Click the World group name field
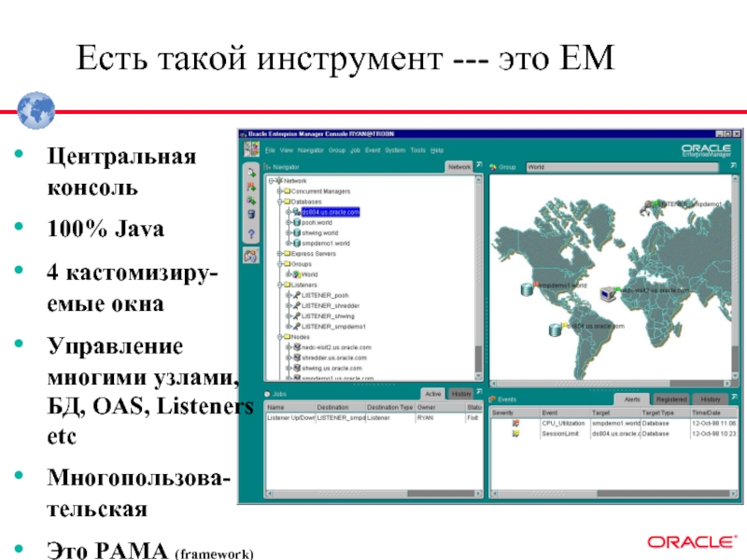The height and width of the screenshot is (560, 747). pyautogui.click(x=622, y=167)
